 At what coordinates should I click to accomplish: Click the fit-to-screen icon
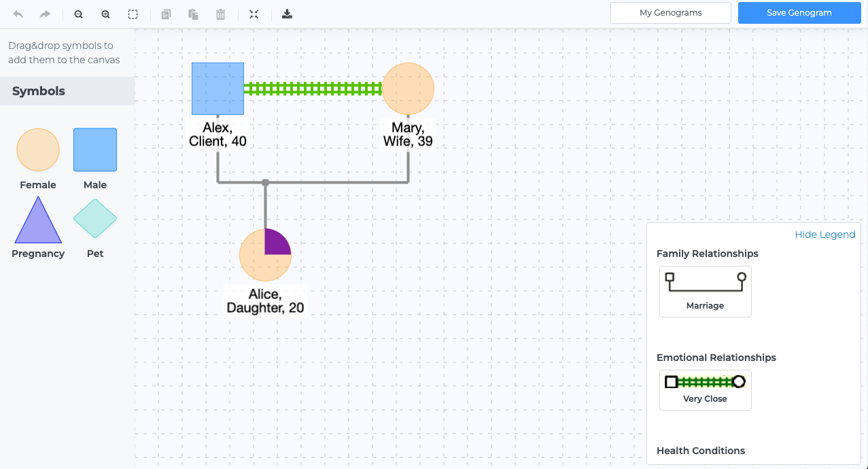[x=254, y=14]
